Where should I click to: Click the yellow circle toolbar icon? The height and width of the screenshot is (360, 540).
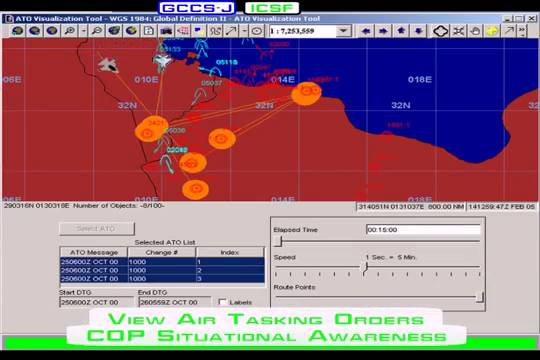click(x=492, y=31)
